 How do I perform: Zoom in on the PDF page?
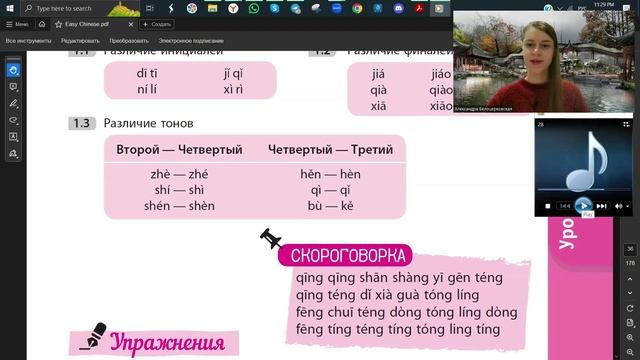[630, 338]
